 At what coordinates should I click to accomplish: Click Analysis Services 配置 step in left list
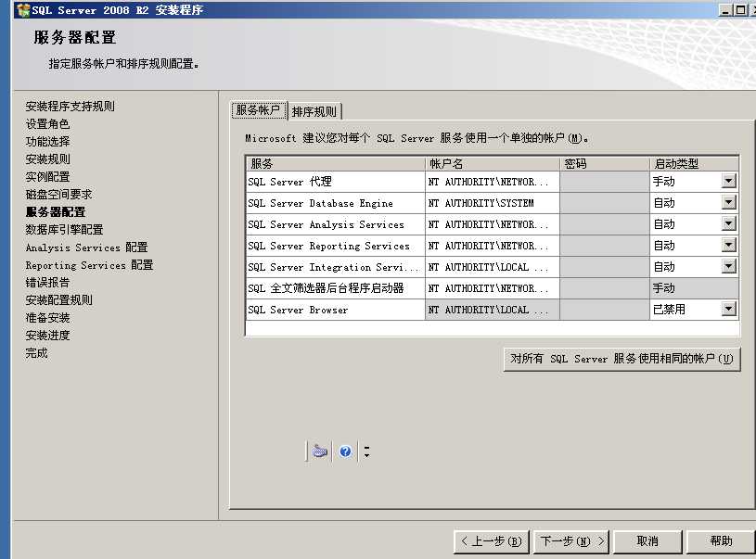tap(86, 248)
